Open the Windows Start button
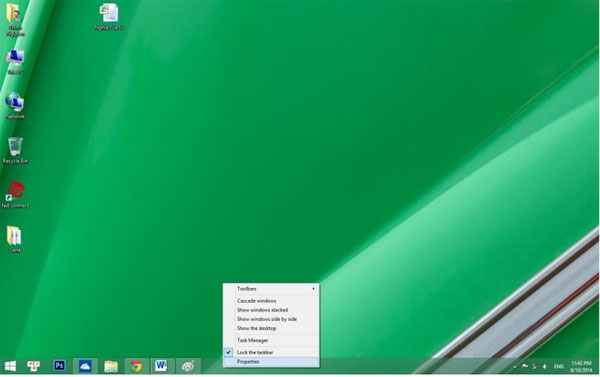This screenshot has height=377, width=600. click(x=10, y=366)
